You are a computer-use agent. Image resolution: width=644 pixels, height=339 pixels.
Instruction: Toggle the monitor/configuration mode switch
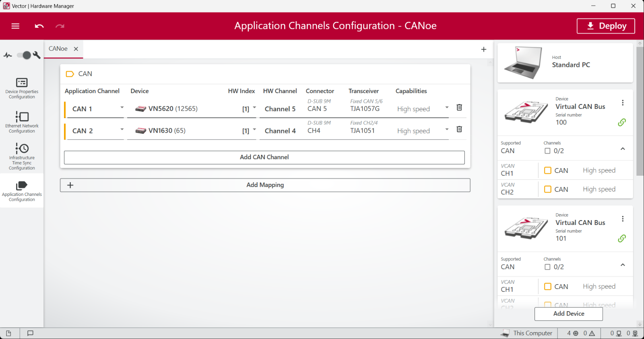click(24, 55)
